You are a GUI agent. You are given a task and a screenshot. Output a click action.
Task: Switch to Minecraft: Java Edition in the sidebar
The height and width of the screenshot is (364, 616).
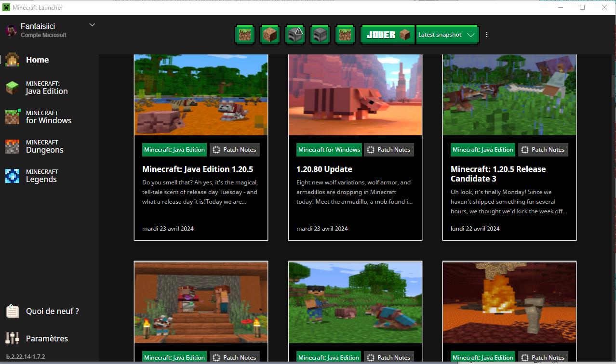(46, 88)
